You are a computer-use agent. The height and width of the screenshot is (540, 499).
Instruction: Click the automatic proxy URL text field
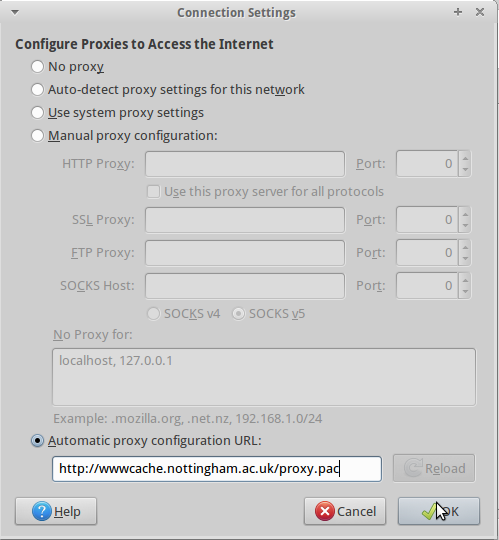click(x=217, y=469)
